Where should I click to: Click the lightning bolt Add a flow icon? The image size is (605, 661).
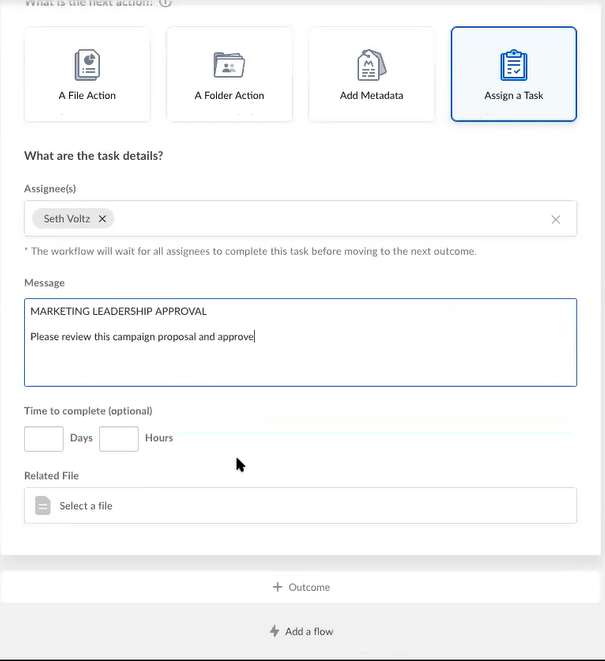tap(274, 631)
